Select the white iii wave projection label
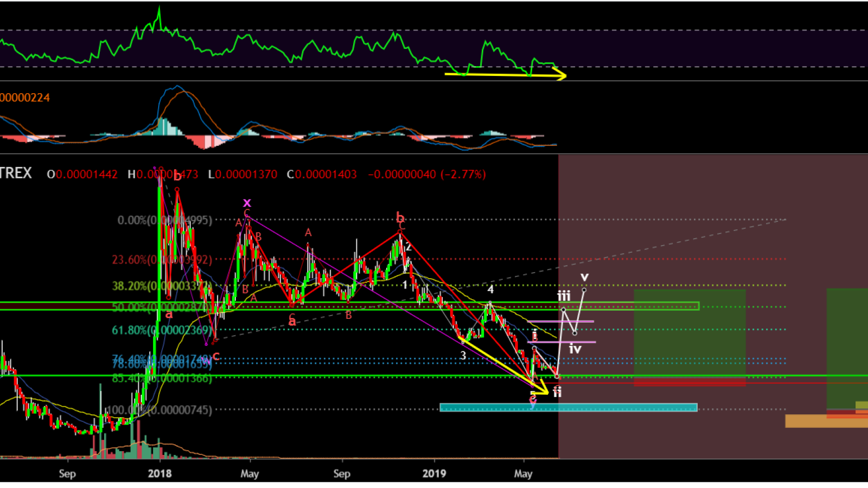Image resolution: width=868 pixels, height=488 pixels. point(564,296)
